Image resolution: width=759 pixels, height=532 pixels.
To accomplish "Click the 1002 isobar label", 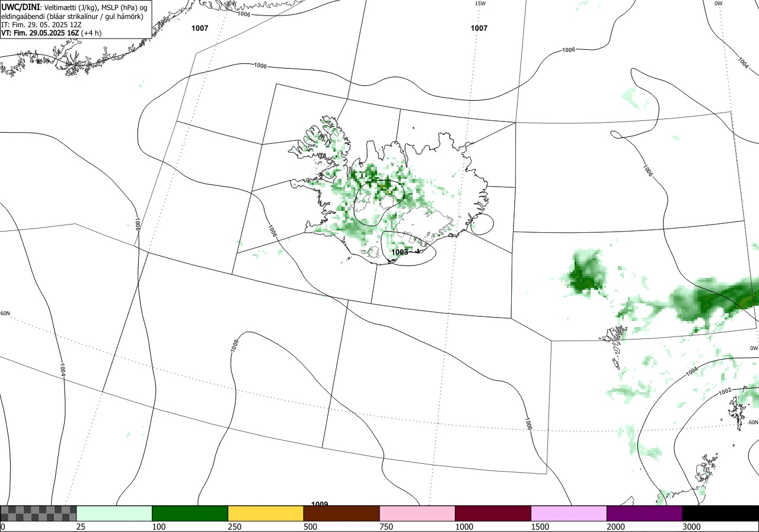I will tap(725, 392).
